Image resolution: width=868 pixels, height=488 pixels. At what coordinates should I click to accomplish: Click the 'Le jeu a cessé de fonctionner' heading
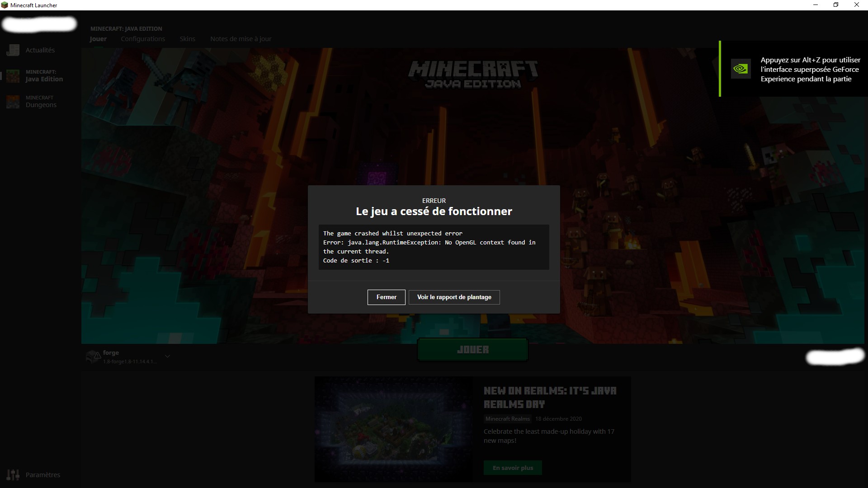[434, 211]
